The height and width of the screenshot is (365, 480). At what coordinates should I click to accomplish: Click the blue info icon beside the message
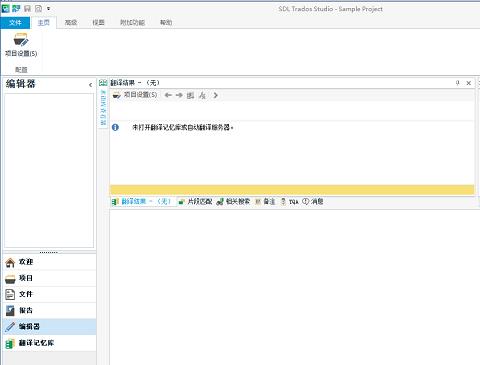tap(115, 127)
